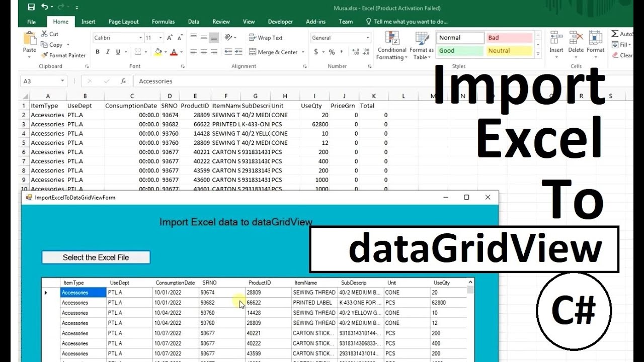The width and height of the screenshot is (644, 362).
Task: Click Increase Decimal icon
Action: tap(356, 52)
